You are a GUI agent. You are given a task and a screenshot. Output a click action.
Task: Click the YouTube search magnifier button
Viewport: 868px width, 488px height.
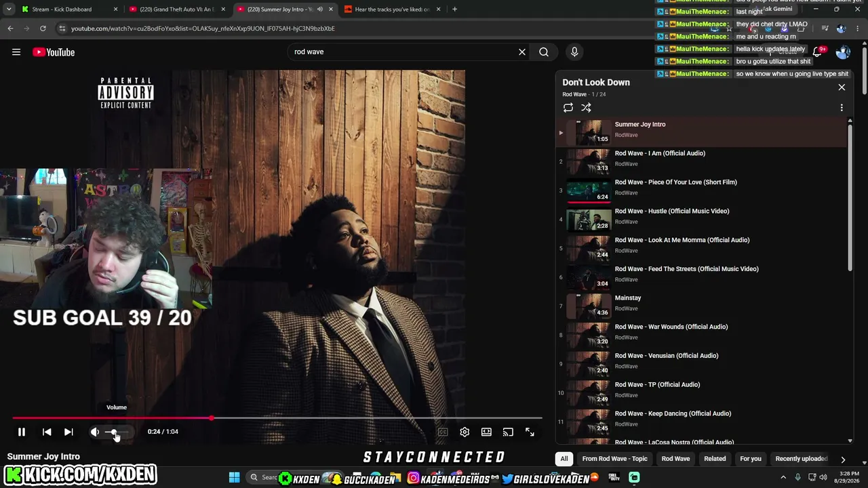tap(544, 52)
